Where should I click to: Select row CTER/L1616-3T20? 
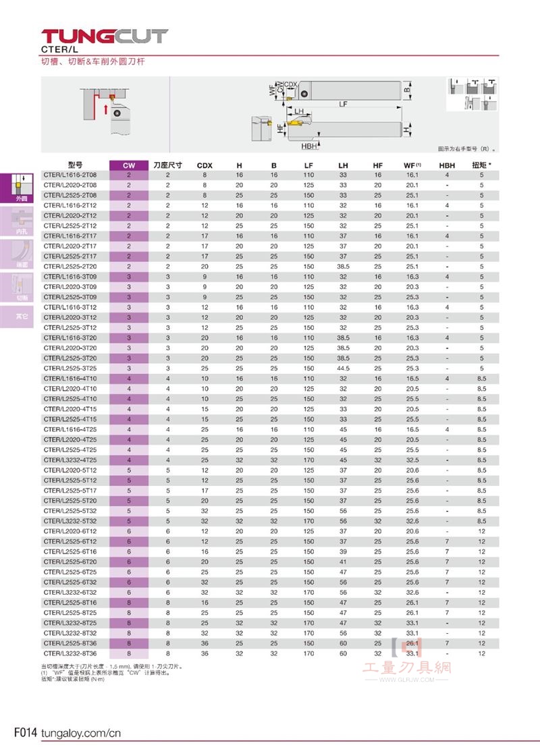pos(270,338)
